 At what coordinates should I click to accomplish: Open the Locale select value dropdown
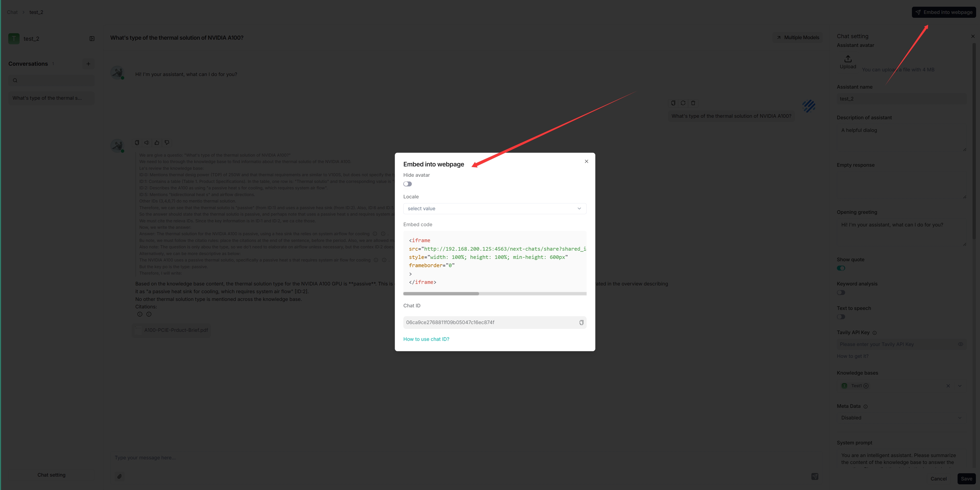(x=495, y=208)
